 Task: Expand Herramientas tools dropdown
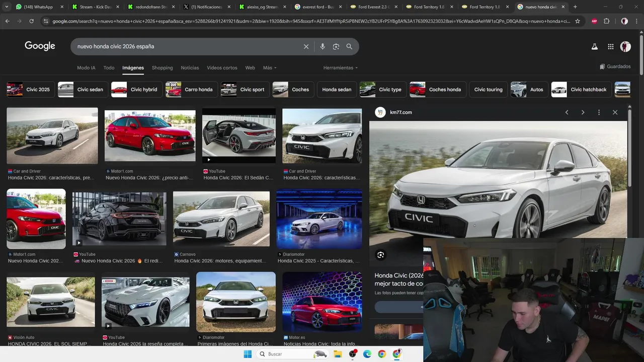[x=341, y=68]
